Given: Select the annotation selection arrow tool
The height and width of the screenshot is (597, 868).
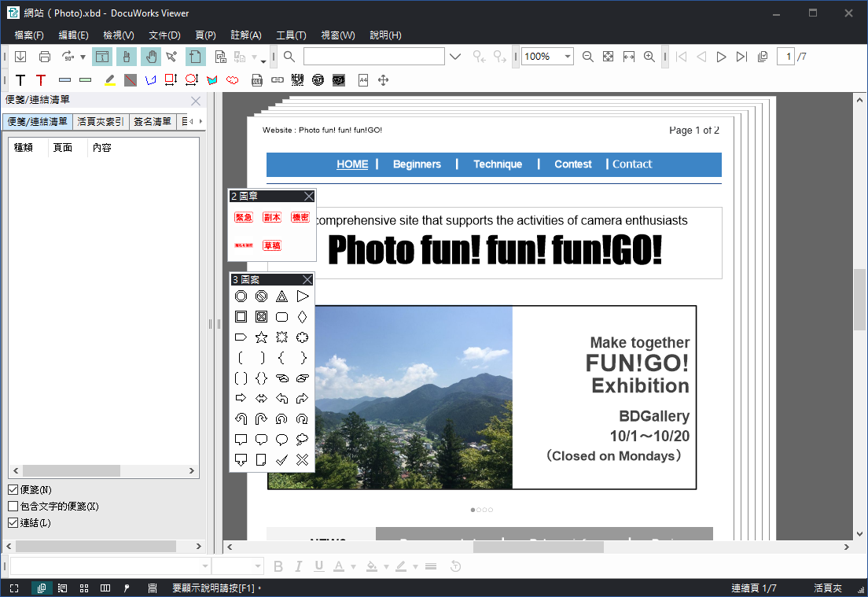Looking at the screenshot, I should coord(171,57).
